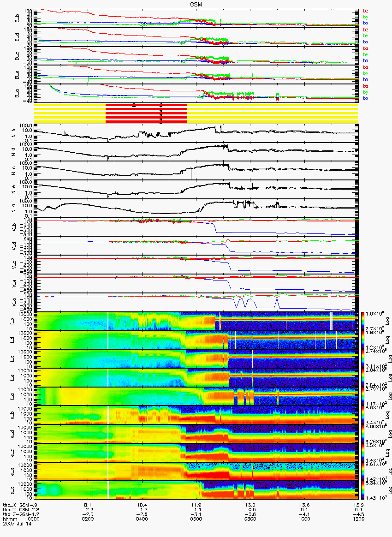Click the bz legend of the B_b panel
This screenshot has height=537, width=392.
pos(366,11)
